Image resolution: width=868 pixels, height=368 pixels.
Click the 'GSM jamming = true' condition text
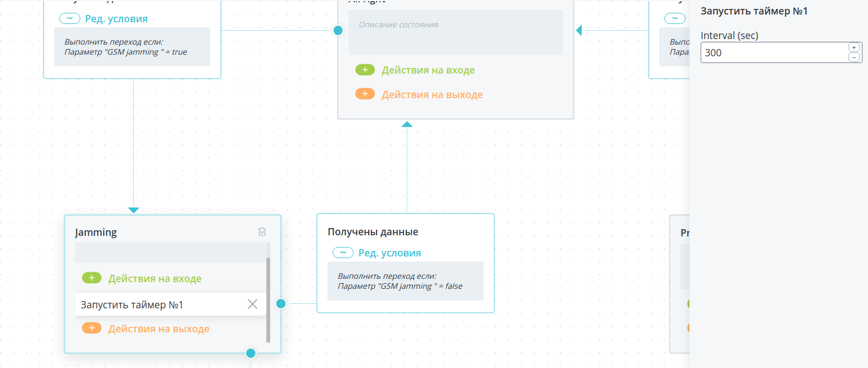[126, 52]
